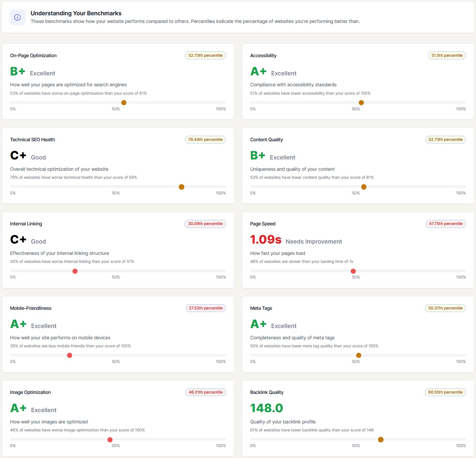476x458 pixels.
Task: Click the Accessibility percentile slider dot
Action: (x=361, y=103)
